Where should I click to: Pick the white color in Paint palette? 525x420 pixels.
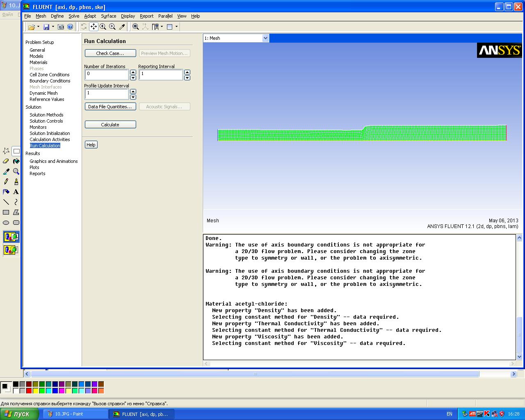[16, 391]
